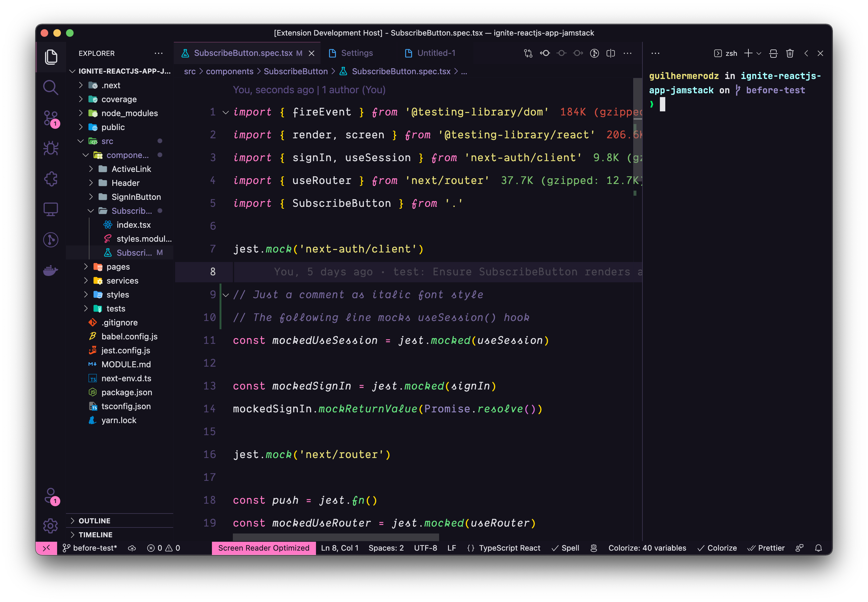
Task: Create a new terminal with plus icon
Action: point(748,53)
